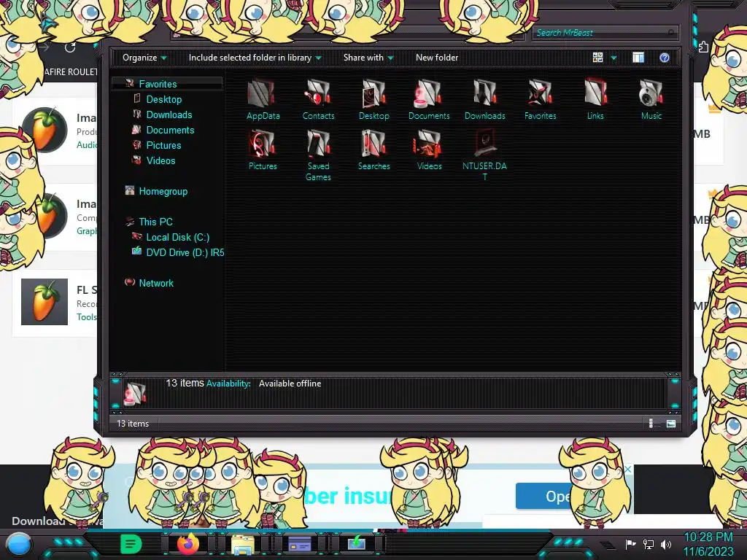
Task: Toggle the preview pane icon
Action: (638, 58)
